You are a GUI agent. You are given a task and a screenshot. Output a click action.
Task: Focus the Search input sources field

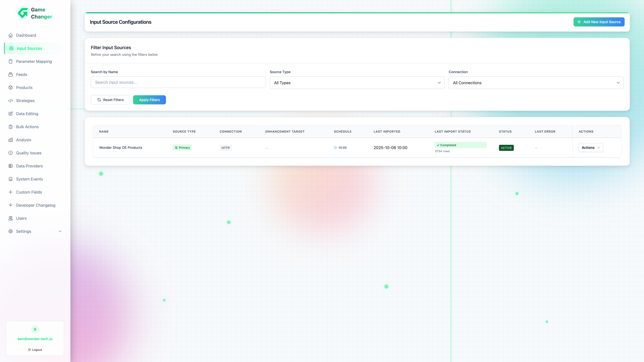point(178,82)
